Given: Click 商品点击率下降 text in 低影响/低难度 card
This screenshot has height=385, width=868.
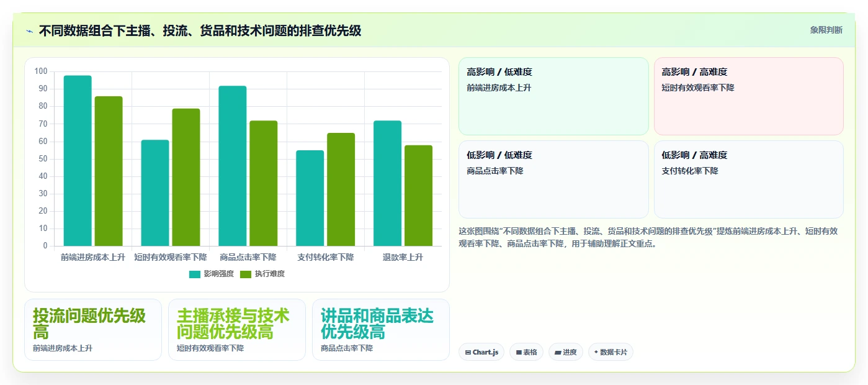Looking at the screenshot, I should tap(495, 171).
